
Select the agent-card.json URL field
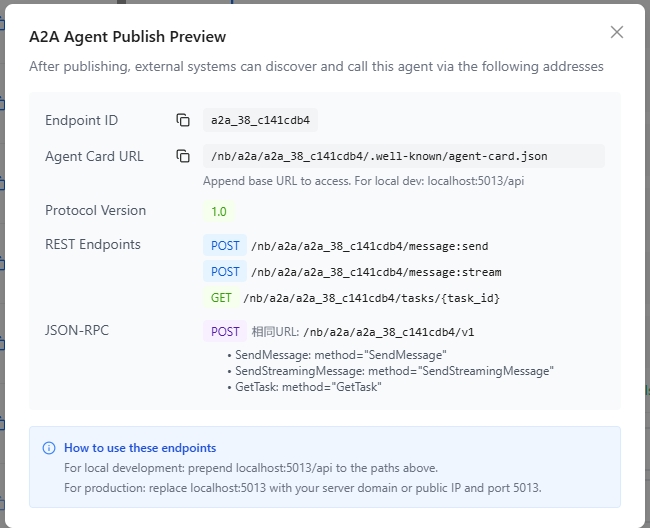tap(404, 156)
